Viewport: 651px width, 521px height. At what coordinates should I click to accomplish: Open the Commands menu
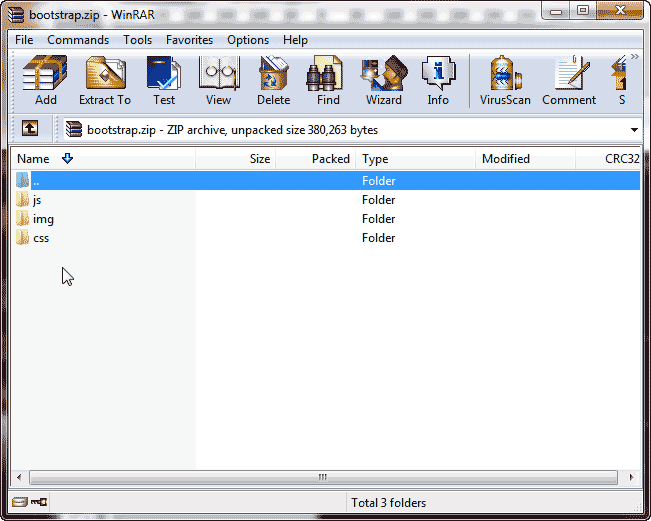(x=78, y=40)
